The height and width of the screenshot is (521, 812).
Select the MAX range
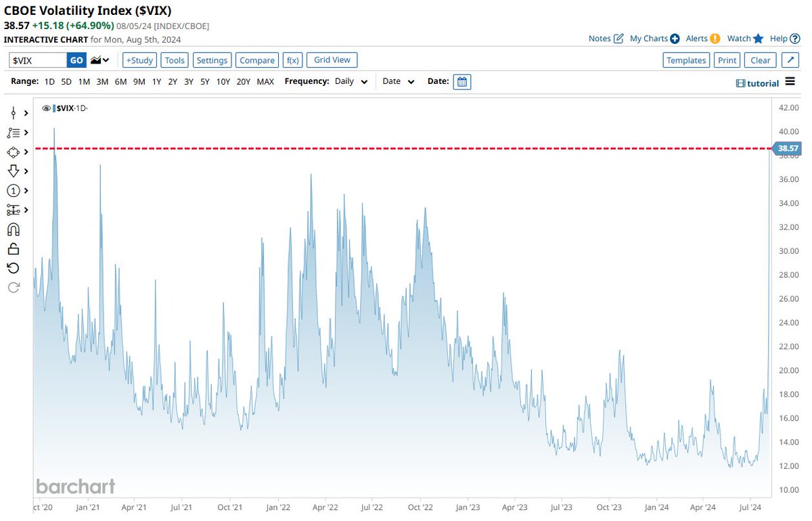click(x=265, y=81)
